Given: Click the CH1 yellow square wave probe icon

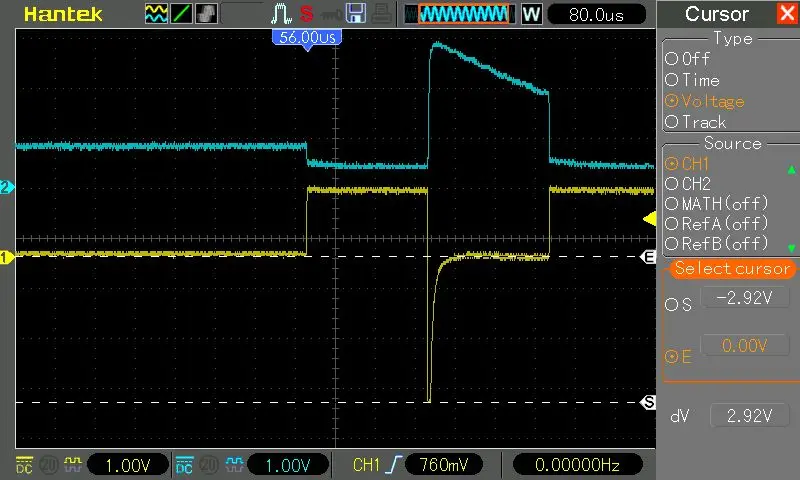Looking at the screenshot, I should click(73, 464).
